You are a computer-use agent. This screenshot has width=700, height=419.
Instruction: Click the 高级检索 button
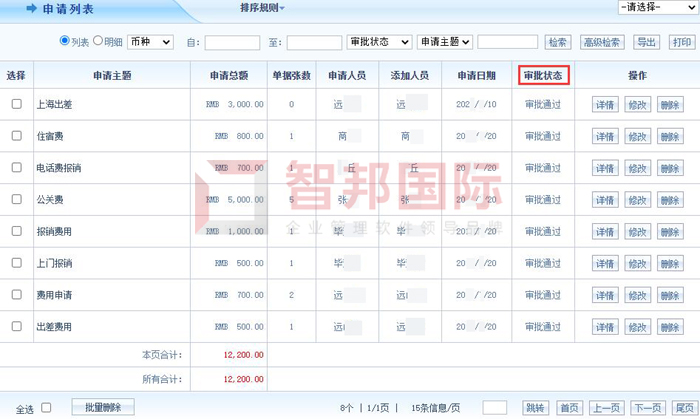pyautogui.click(x=602, y=42)
